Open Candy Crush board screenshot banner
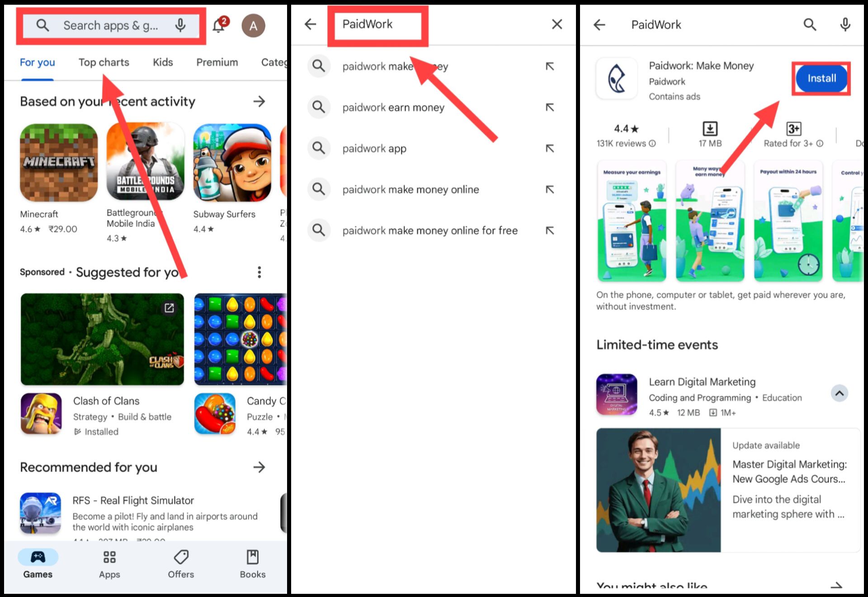Screen dimensions: 868x597 [x=240, y=339]
